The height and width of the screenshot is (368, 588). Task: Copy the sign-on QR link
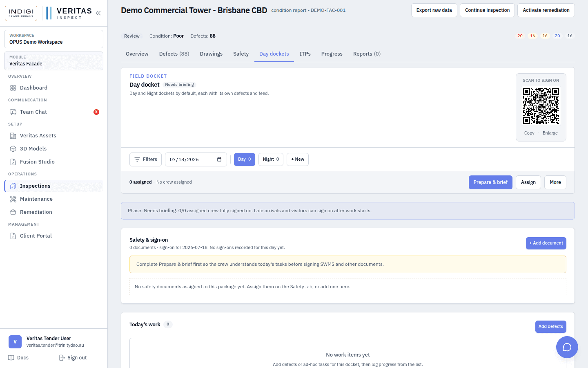[x=529, y=133]
